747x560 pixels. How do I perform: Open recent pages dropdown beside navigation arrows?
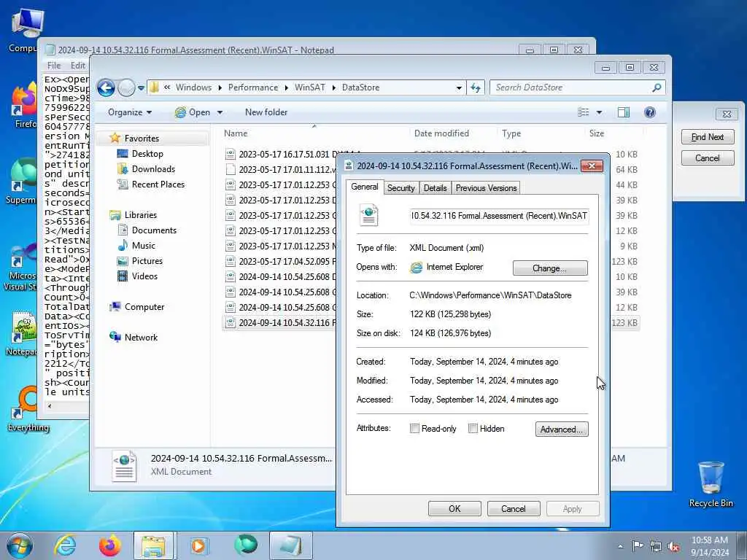point(141,88)
